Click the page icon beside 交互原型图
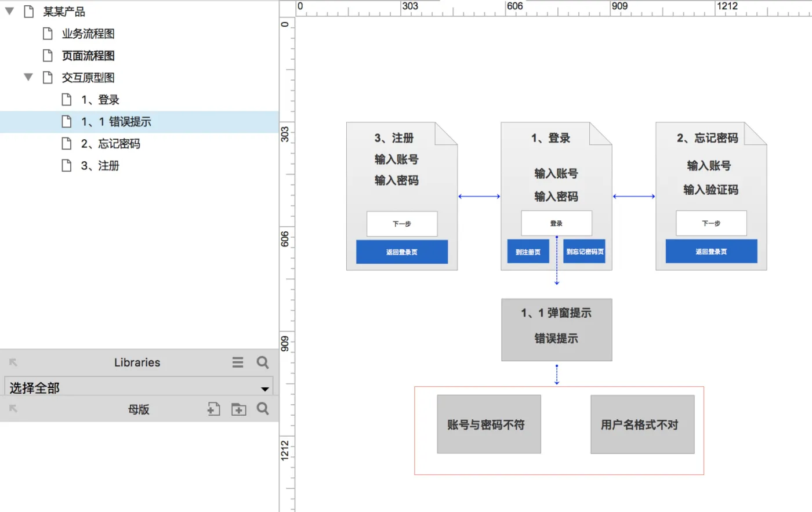Screen dimensions: 812x512 [x=48, y=78]
